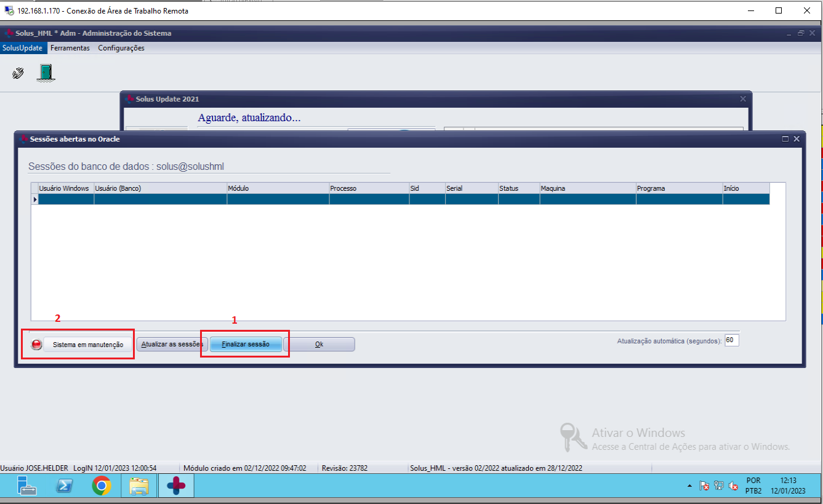Open Server Manager from the taskbar
Image resolution: width=823 pixels, height=504 pixels.
(28, 487)
